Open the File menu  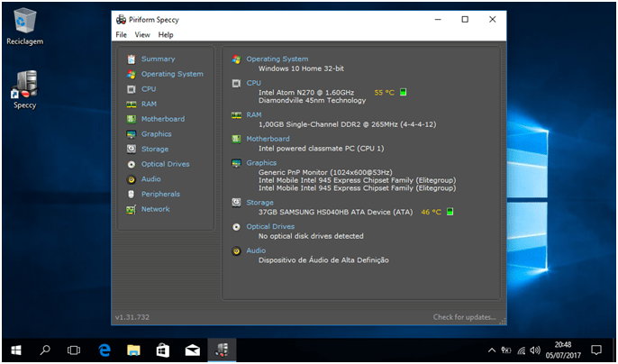tap(121, 35)
